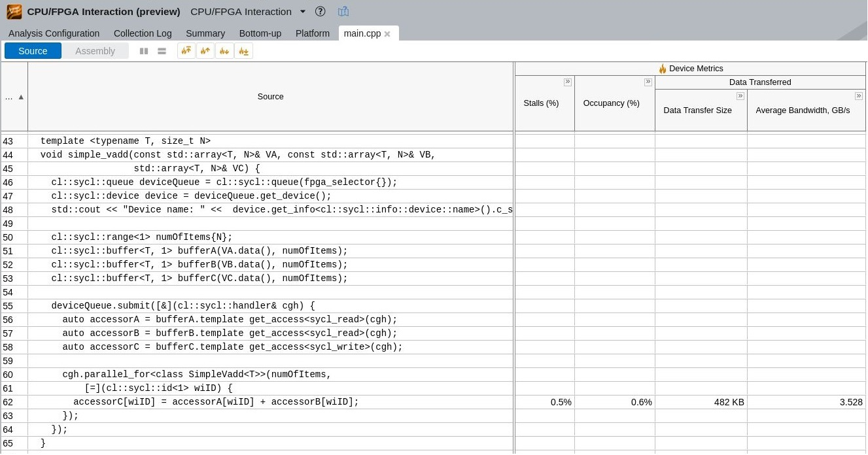Jump to the smallest hotspot function
This screenshot has width=868, height=455.
pyautogui.click(x=243, y=51)
